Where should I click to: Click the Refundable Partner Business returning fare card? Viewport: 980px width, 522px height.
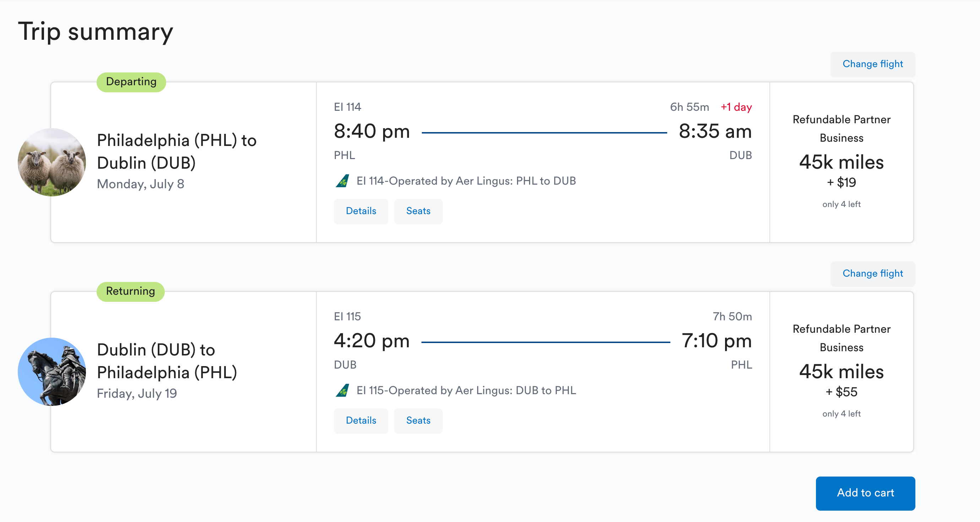click(841, 371)
